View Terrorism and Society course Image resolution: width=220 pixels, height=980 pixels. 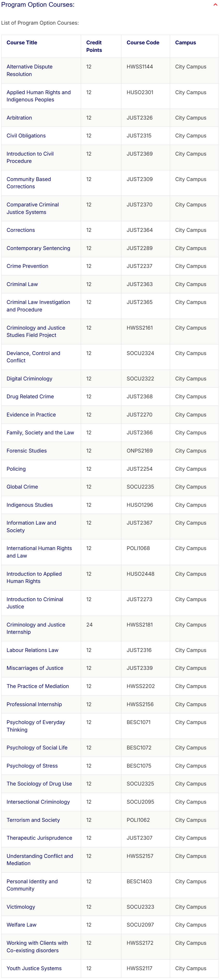33,820
